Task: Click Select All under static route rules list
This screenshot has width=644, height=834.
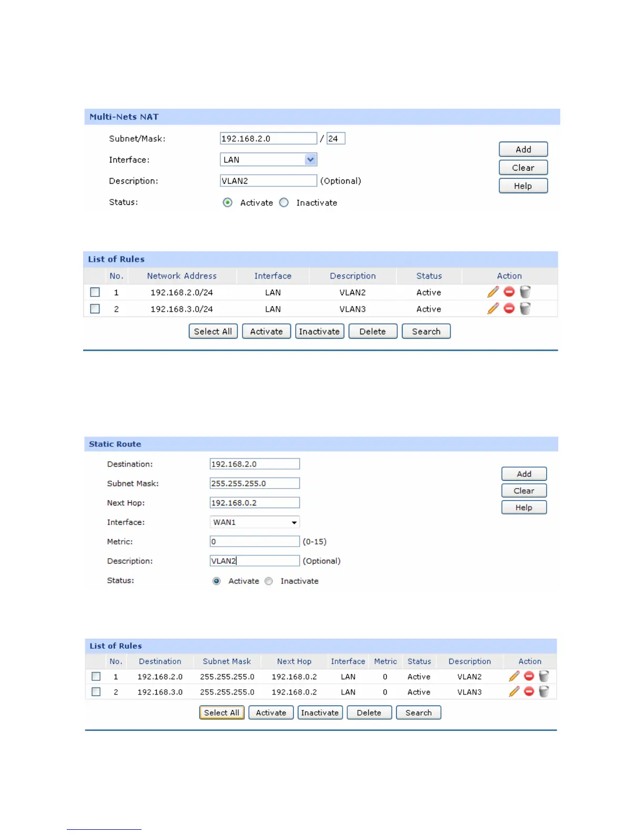Action: 222,712
